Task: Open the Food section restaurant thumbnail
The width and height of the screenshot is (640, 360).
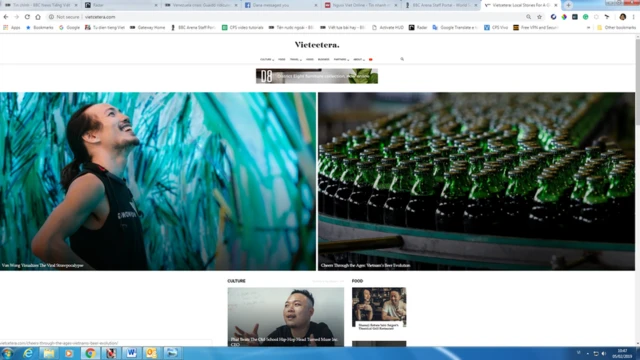Action: (379, 307)
